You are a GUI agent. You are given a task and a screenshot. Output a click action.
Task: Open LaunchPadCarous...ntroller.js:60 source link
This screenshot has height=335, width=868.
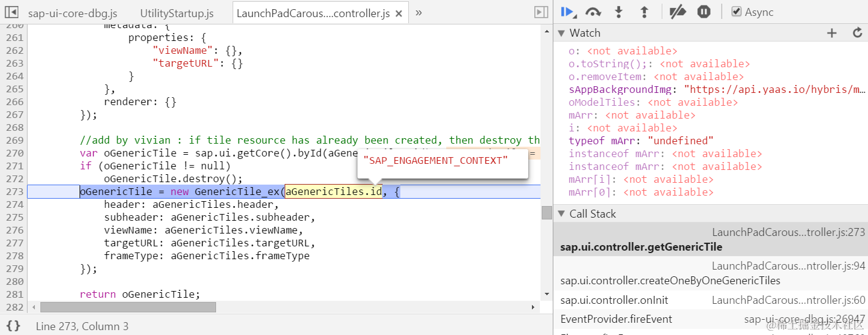coord(788,300)
